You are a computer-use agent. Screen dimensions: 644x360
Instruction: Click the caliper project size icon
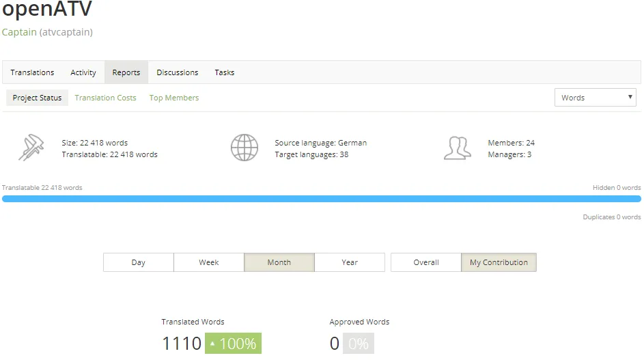pyautogui.click(x=31, y=148)
